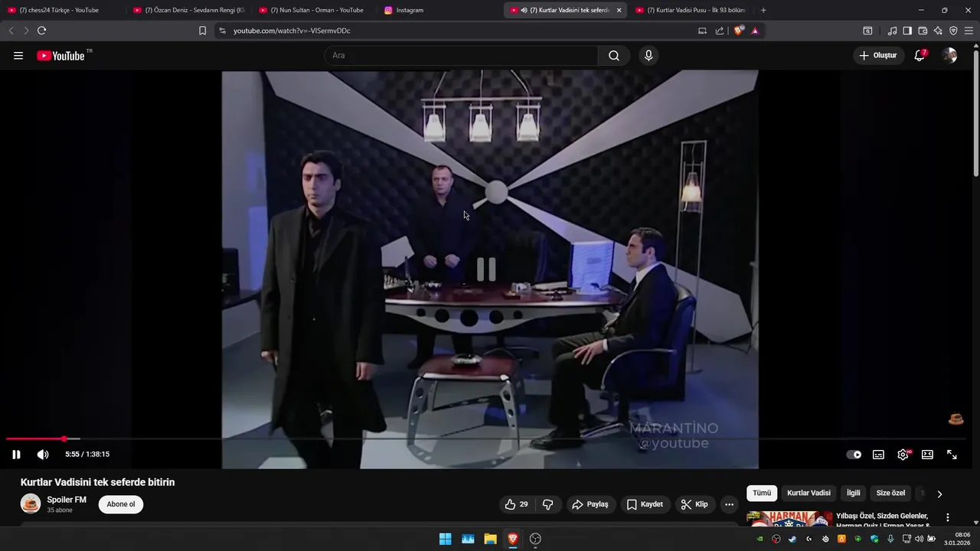
Task: Click the search magnifier button
Action: click(x=614, y=56)
